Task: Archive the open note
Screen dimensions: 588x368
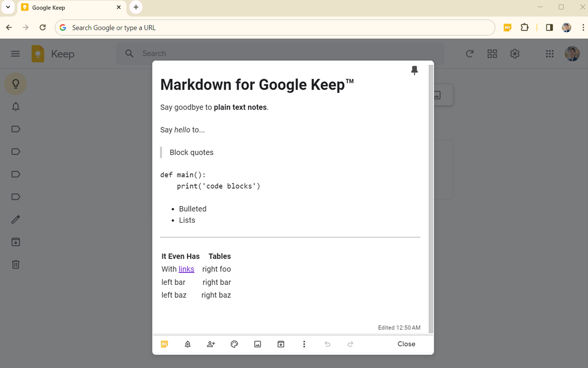Action: coord(281,344)
